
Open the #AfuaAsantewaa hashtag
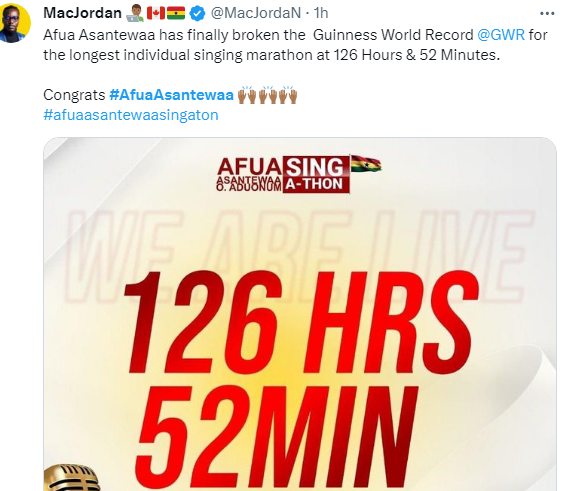click(x=171, y=95)
